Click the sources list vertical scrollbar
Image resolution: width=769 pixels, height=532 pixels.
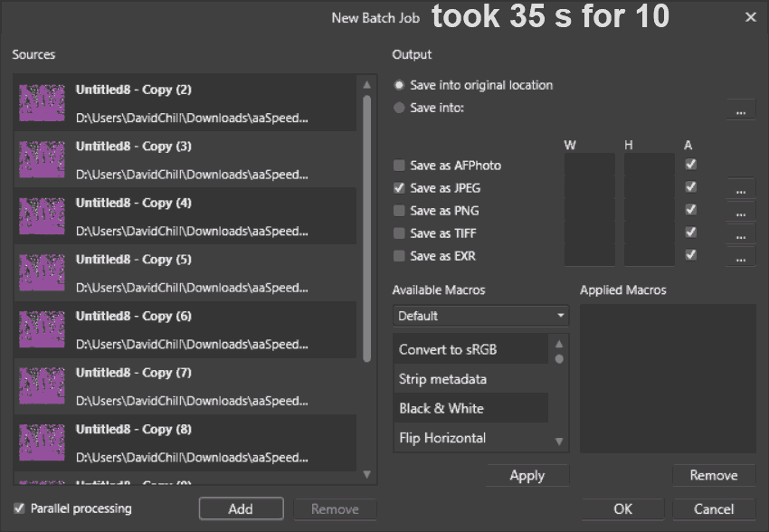(366, 226)
